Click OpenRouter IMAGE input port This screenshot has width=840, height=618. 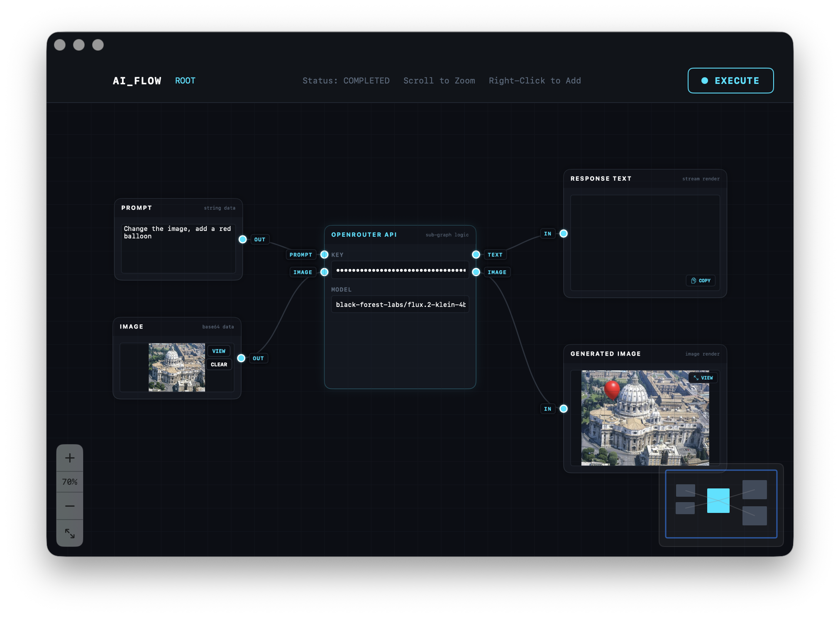(325, 272)
